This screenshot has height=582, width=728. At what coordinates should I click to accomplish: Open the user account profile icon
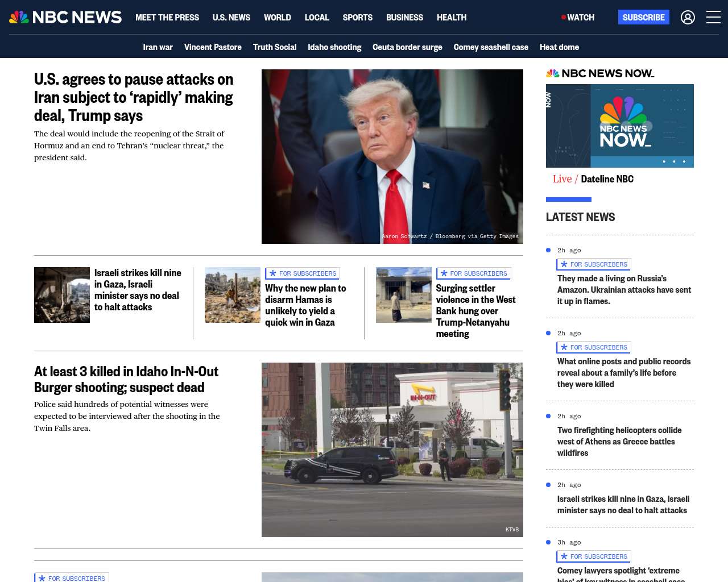(688, 18)
